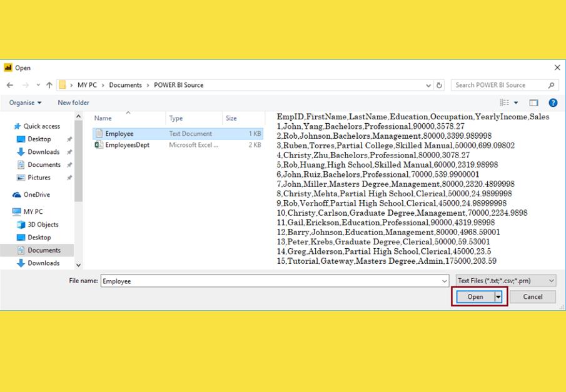566x392 pixels.
Task: Click navigation pane scroll down arrow
Action: (78, 265)
